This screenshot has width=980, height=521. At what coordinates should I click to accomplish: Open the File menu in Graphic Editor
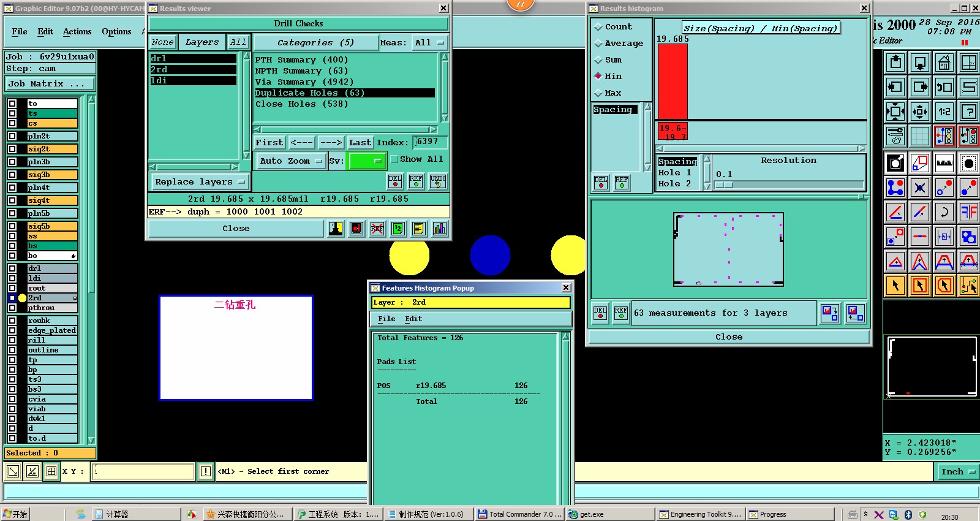20,32
